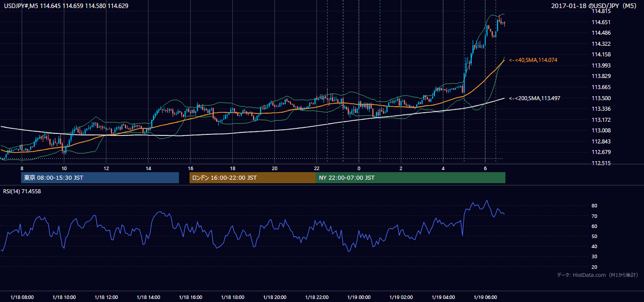Click hour label 20 under the price chart
Viewport: 644px width, 302px height.
(x=275, y=168)
